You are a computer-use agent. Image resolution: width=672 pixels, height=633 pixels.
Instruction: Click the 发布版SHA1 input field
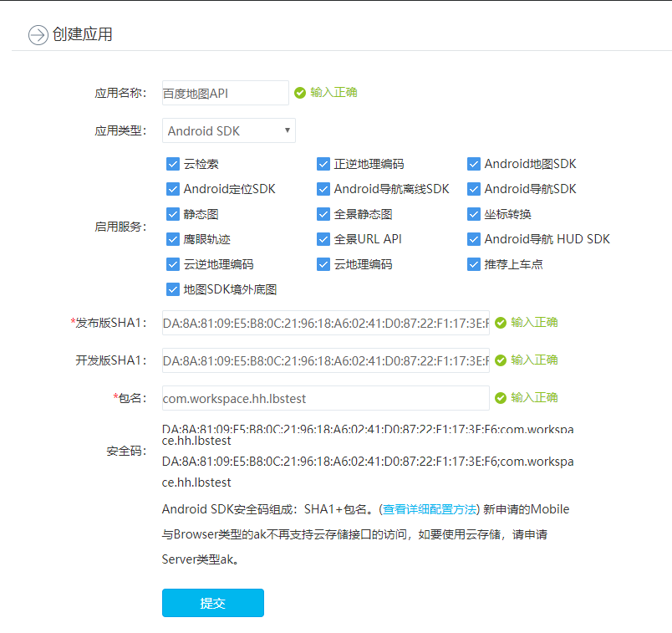[x=326, y=323]
